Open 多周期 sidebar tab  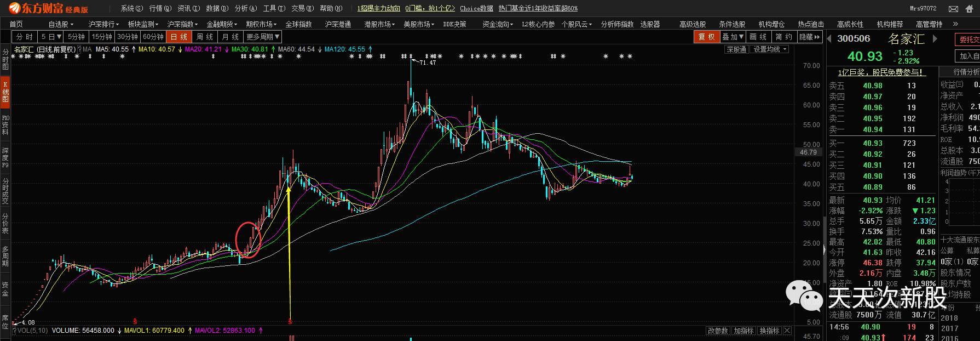[x=5, y=257]
